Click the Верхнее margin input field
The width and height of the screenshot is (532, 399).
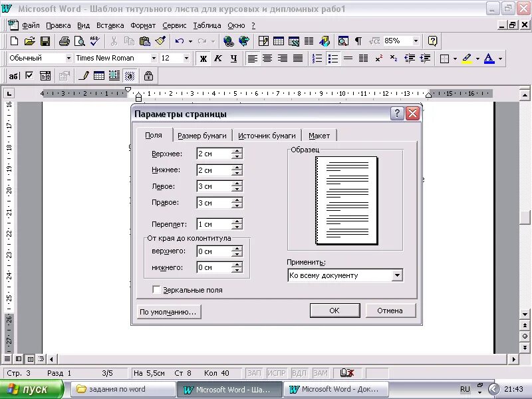[x=214, y=154]
